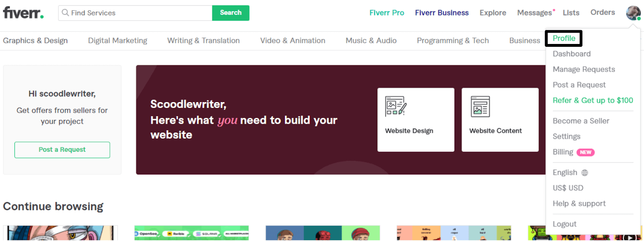Open the Business category
This screenshot has width=644, height=242.
coord(525,41)
